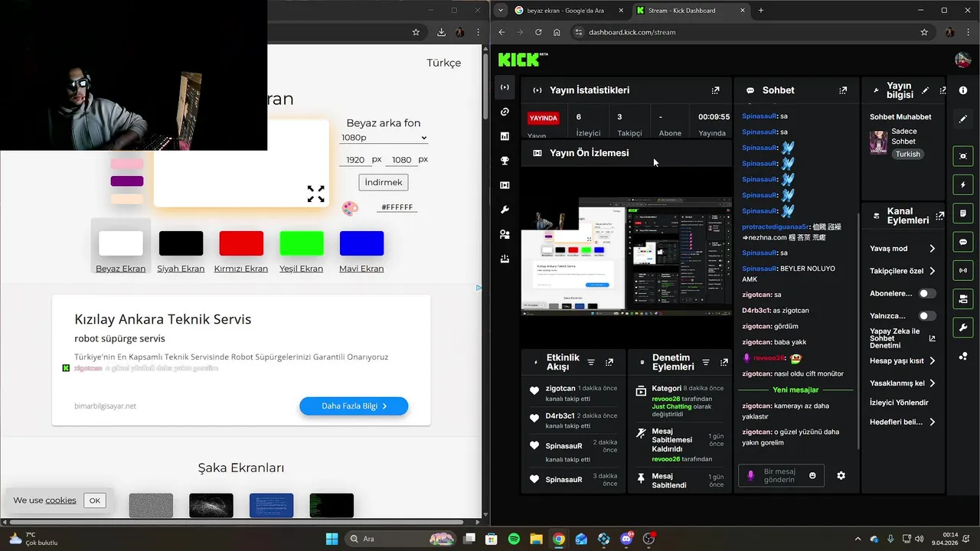Screen dimensions: 980x551
Task: Toggle the broadcast stats widget in right bar
Action: [x=963, y=270]
